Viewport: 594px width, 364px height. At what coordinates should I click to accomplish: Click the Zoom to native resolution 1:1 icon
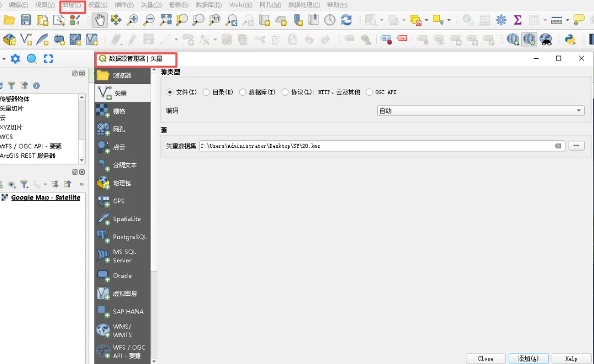click(x=215, y=20)
